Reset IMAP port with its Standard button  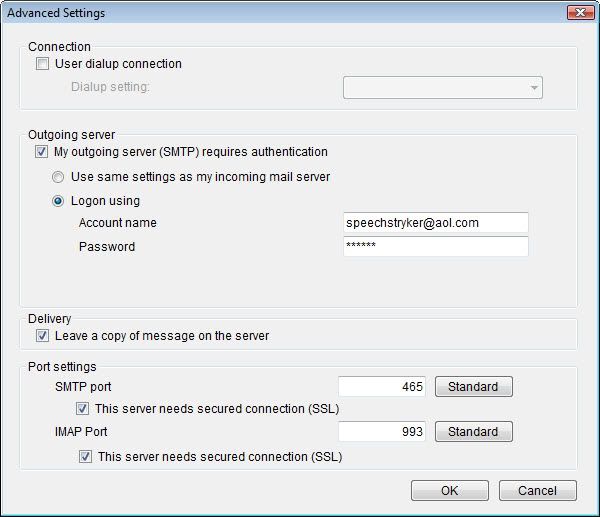(x=474, y=432)
